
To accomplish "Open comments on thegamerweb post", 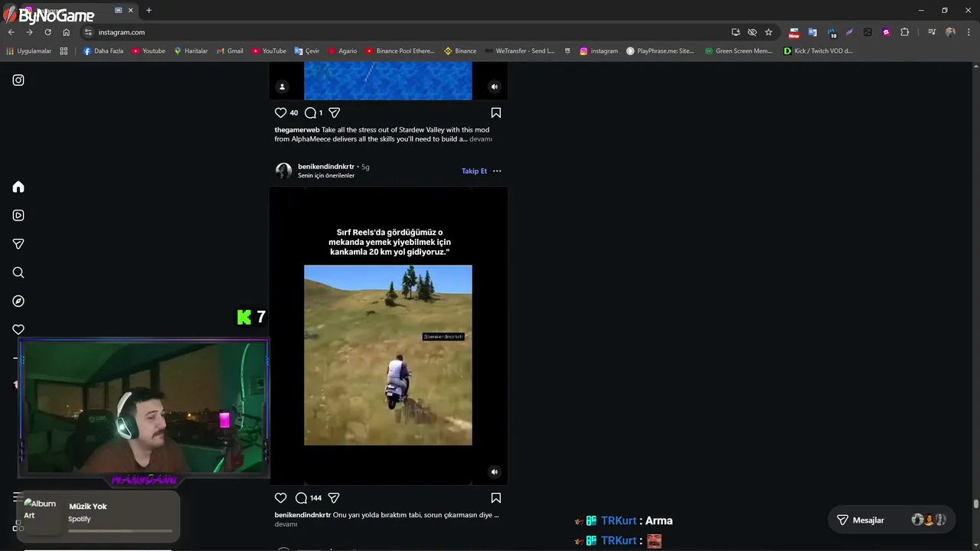I will (x=310, y=112).
